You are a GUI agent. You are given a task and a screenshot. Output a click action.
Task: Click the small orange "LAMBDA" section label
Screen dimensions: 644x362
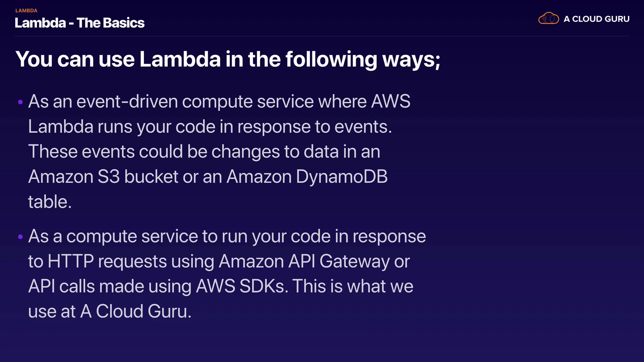(26, 11)
